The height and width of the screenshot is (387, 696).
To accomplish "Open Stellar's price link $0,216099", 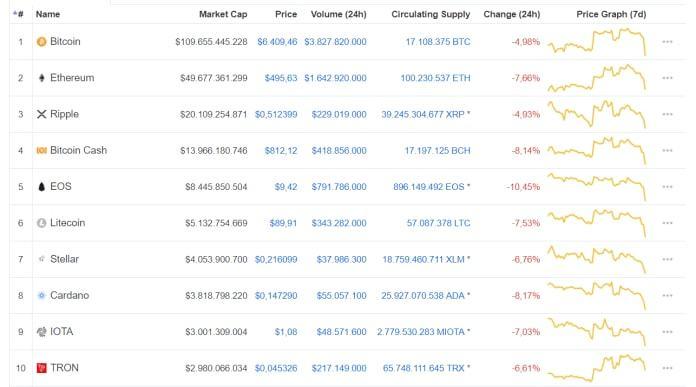I will click(x=276, y=259).
